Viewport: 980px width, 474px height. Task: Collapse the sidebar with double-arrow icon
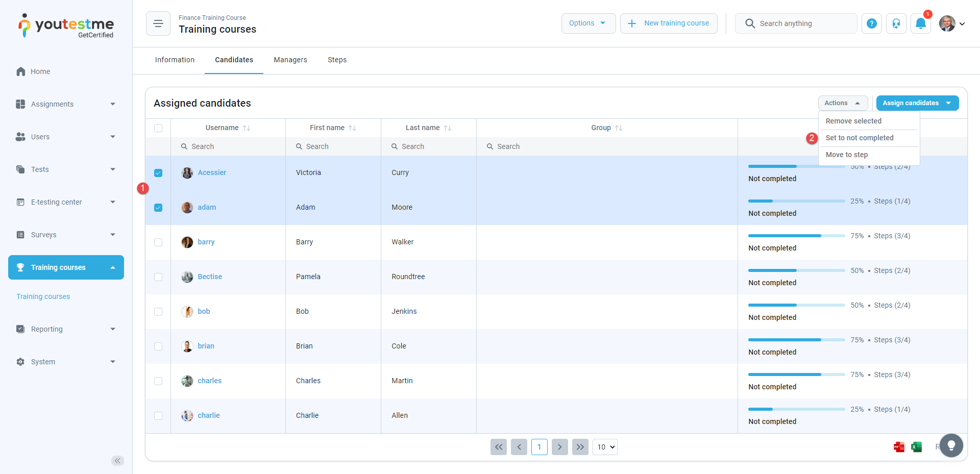[x=117, y=461]
